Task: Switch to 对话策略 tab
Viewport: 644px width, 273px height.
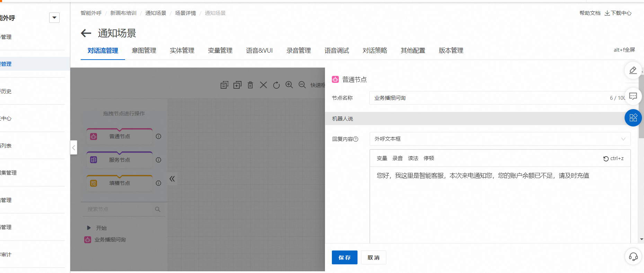Action: pyautogui.click(x=375, y=51)
